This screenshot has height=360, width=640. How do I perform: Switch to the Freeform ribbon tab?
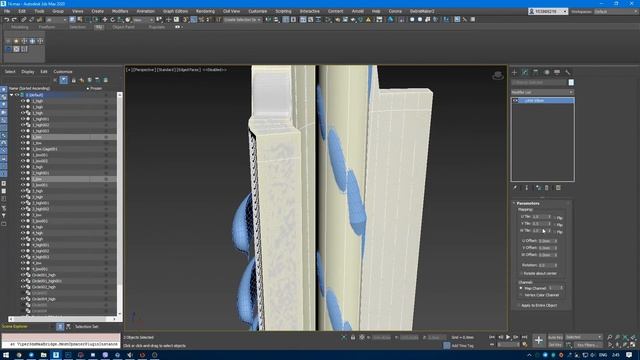47,27
